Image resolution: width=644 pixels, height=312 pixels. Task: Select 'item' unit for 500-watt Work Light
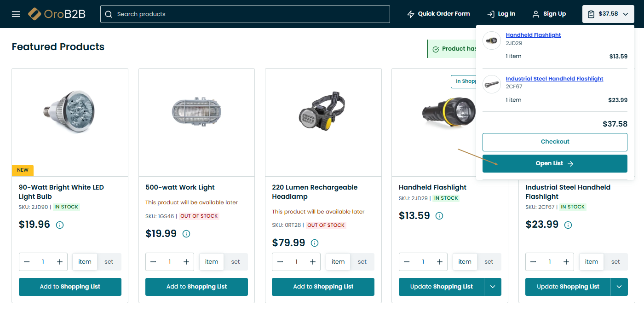pos(212,262)
